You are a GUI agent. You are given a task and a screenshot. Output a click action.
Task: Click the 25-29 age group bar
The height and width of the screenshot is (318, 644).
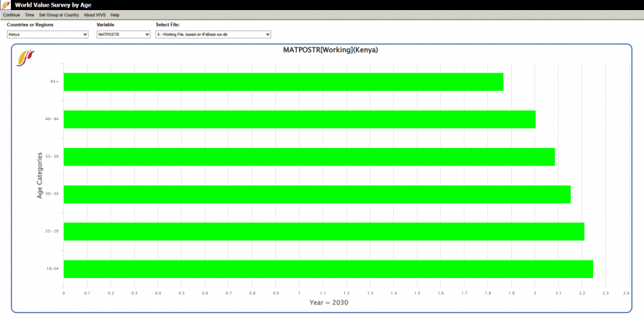click(x=323, y=231)
